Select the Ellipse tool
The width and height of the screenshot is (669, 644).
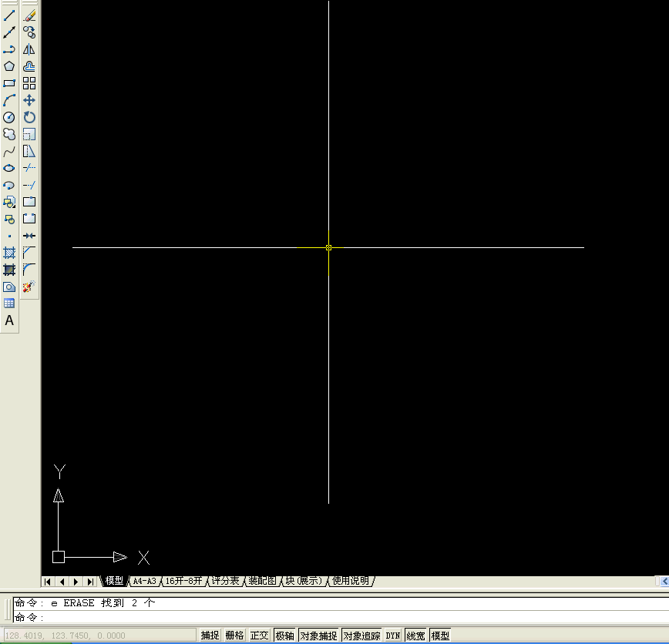click(x=9, y=168)
